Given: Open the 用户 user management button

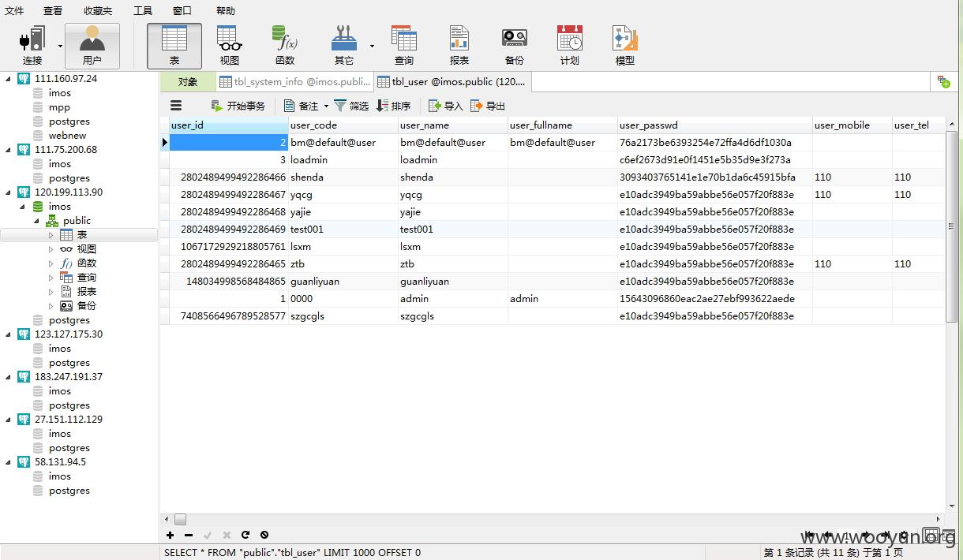Looking at the screenshot, I should click(92, 46).
